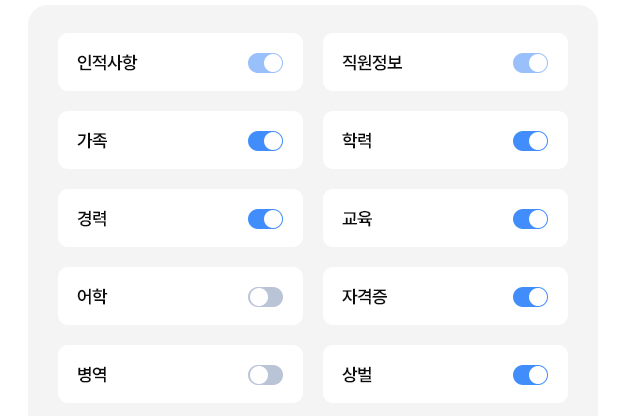Turn off the 학력 switch
This screenshot has width=625, height=416.
(530, 141)
